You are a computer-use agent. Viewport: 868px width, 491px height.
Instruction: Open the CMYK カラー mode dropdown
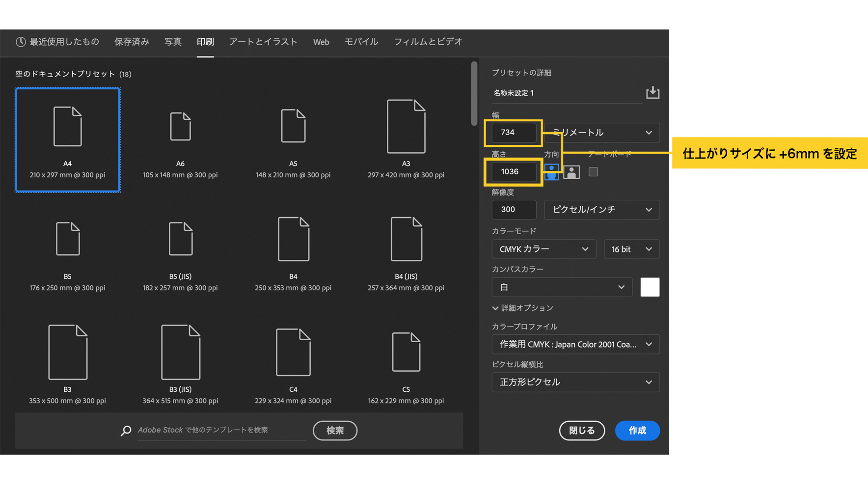coord(544,249)
